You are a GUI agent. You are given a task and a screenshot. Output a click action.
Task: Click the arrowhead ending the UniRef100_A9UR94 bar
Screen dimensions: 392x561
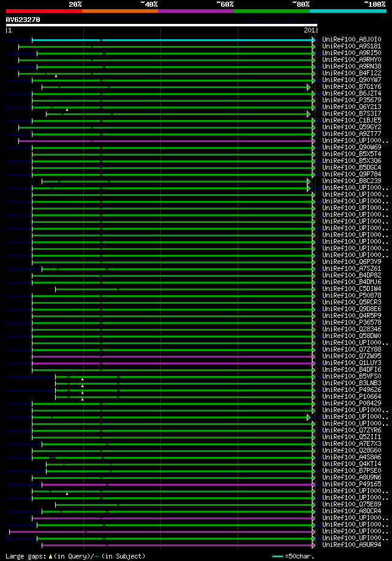click(314, 545)
